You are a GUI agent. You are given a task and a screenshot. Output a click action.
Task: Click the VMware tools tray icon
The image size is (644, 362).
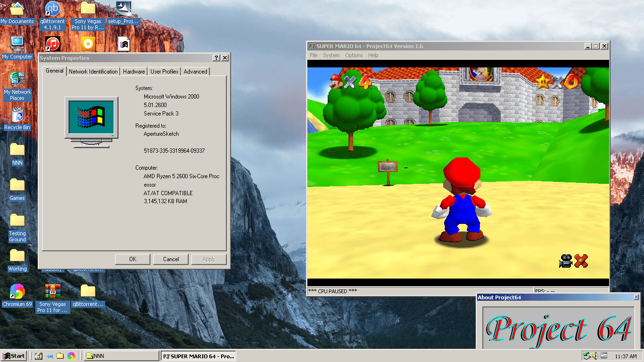pyautogui.click(x=604, y=356)
